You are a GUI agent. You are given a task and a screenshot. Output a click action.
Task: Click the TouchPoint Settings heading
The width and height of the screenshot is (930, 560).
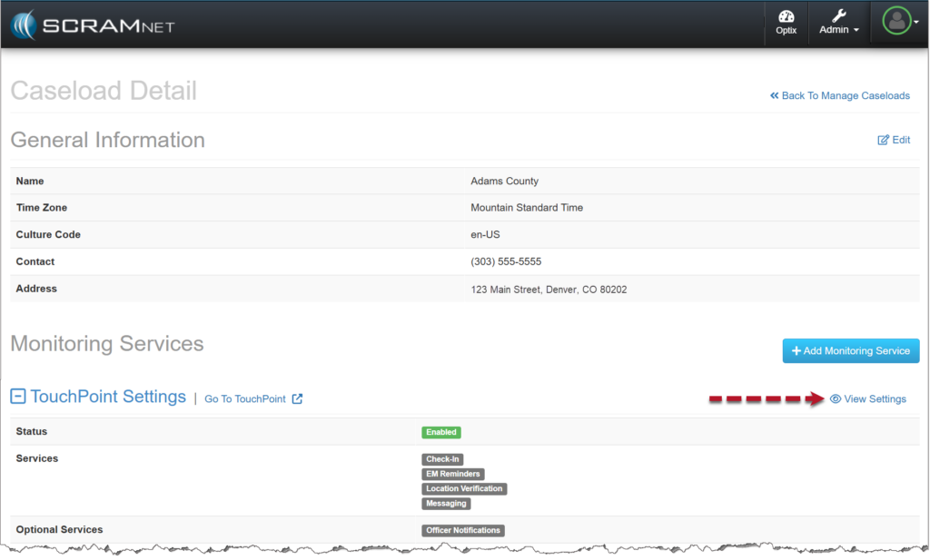point(108,397)
